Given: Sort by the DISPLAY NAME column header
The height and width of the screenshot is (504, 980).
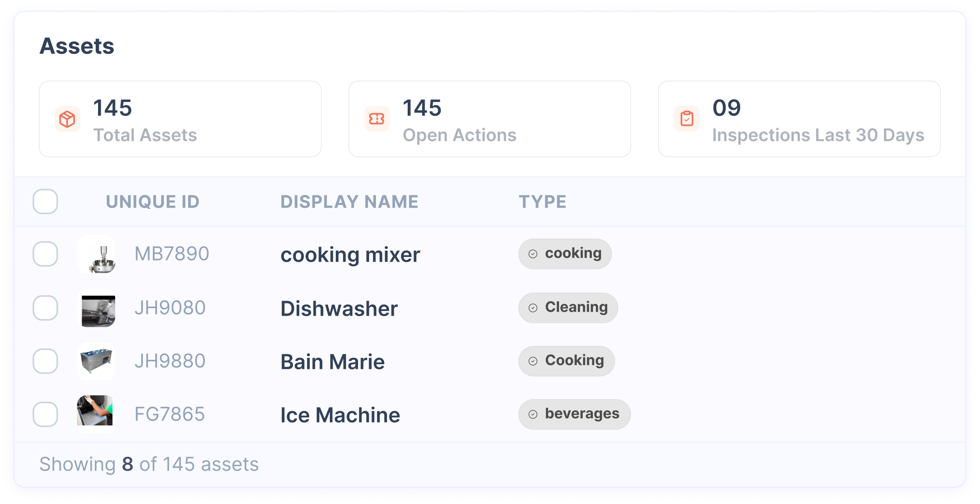Looking at the screenshot, I should click(x=349, y=202).
